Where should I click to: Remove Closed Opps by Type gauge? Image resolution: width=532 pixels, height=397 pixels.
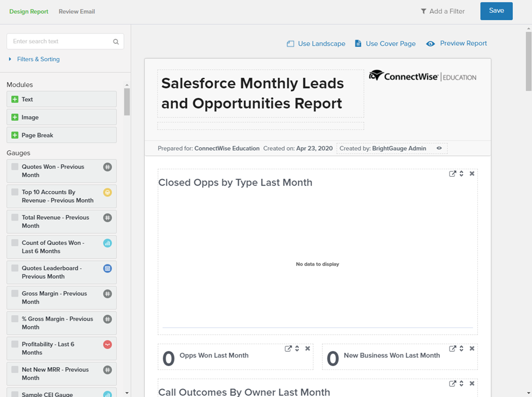[x=472, y=173]
